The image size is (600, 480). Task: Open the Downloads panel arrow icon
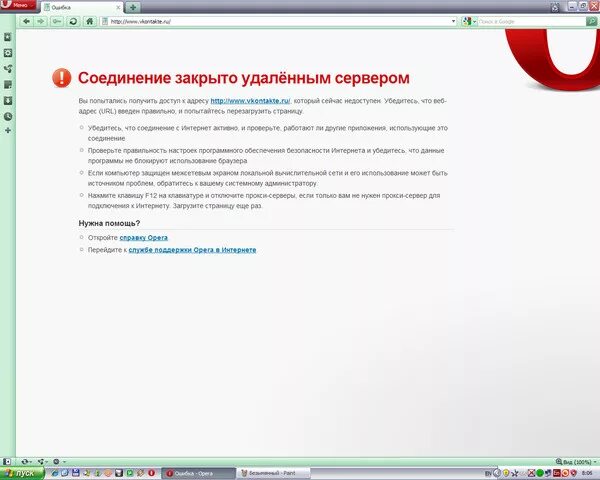8,101
